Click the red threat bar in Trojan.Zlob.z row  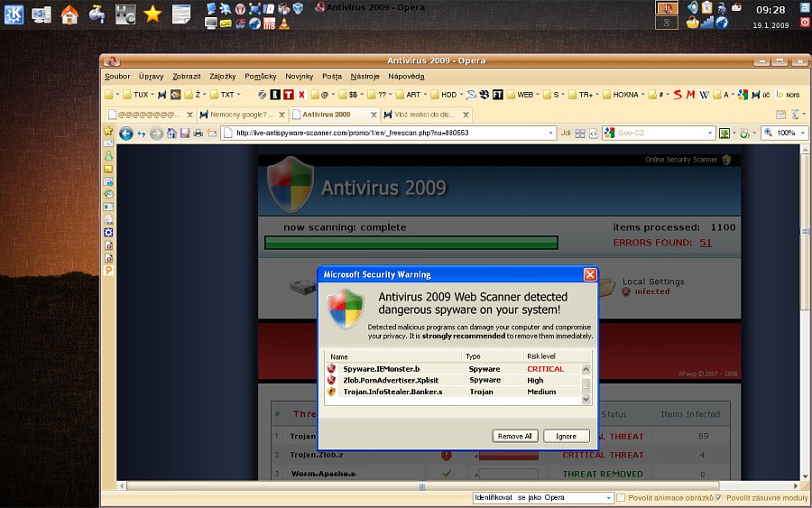click(x=509, y=456)
